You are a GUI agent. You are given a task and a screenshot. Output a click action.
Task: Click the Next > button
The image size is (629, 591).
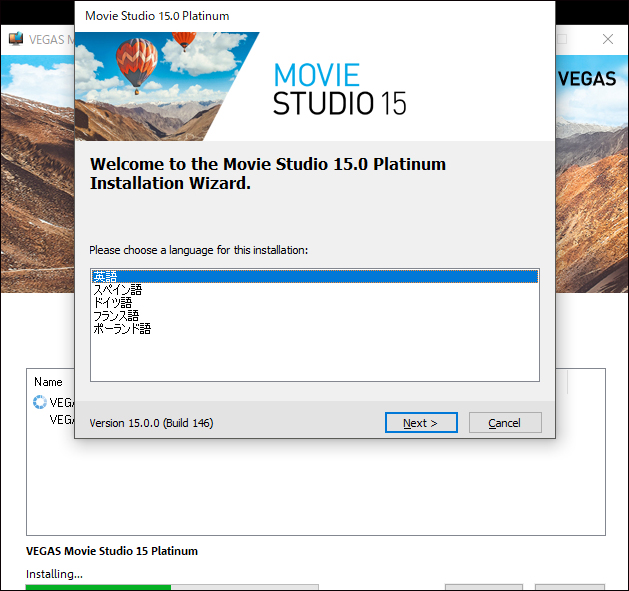coord(421,422)
